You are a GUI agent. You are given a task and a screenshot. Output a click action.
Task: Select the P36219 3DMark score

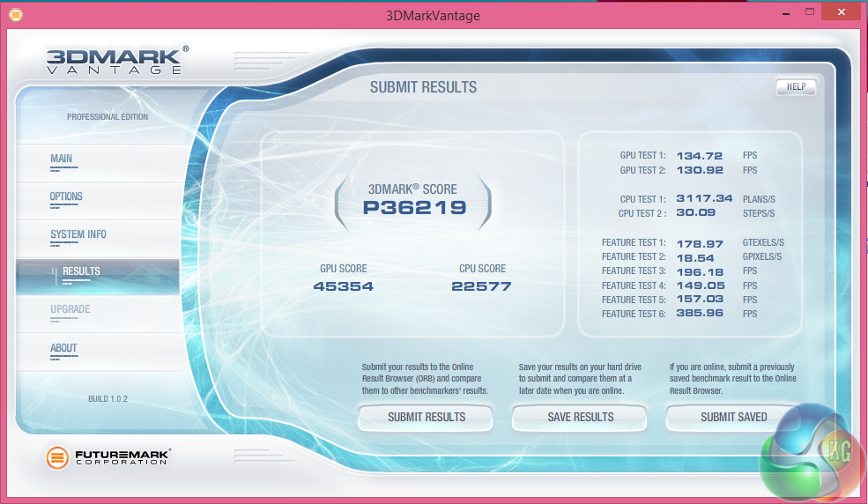[414, 208]
